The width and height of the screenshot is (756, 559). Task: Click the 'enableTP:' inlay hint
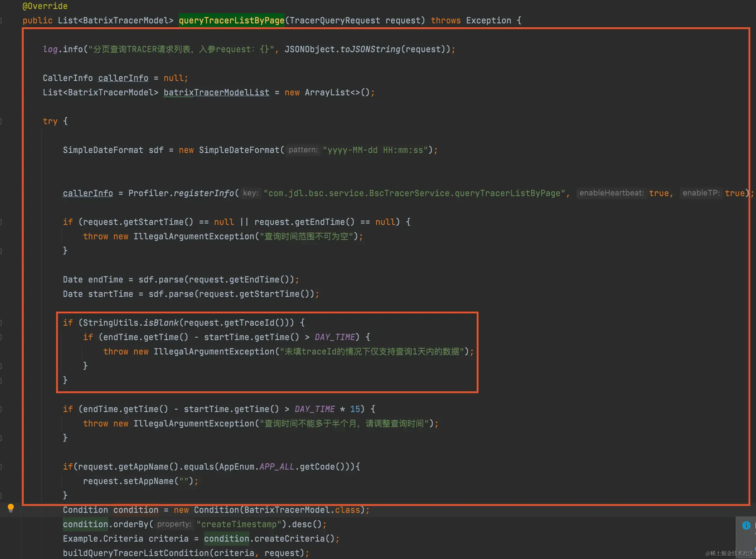click(x=701, y=193)
